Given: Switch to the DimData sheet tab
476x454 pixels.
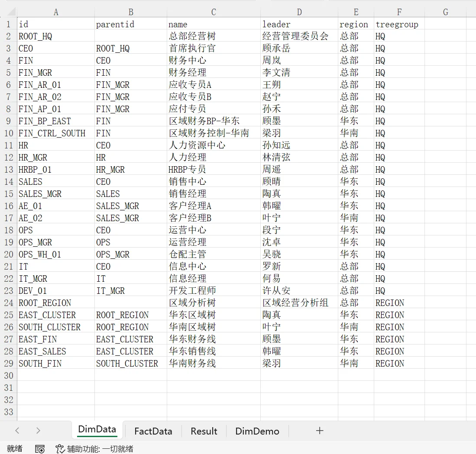Looking at the screenshot, I should coord(97,430).
